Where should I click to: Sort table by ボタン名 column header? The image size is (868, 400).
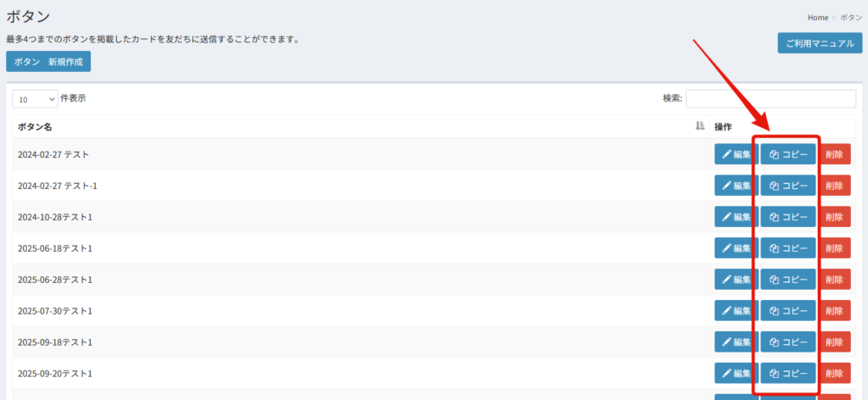point(36,127)
